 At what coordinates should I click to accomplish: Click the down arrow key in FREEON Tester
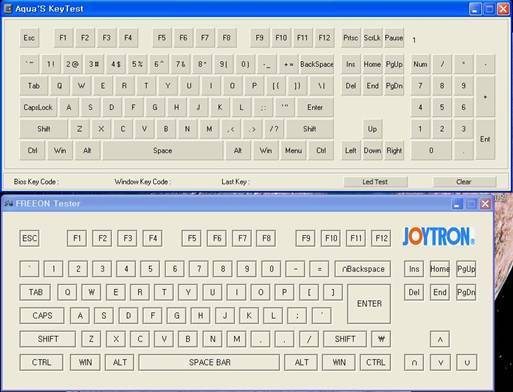[x=440, y=362]
